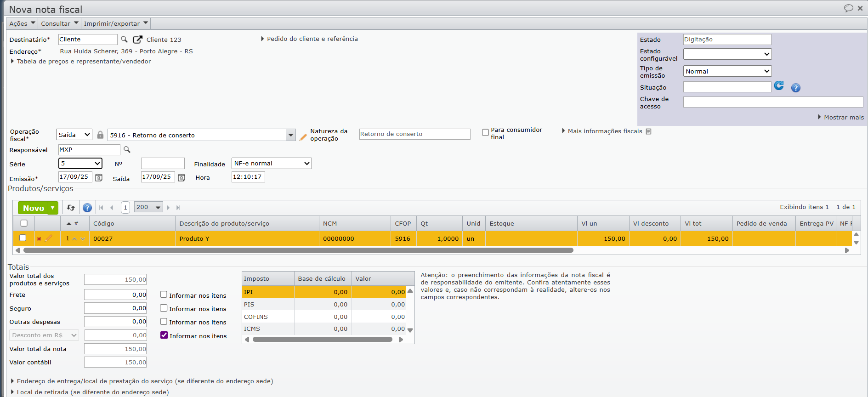
Task: Check Informar nos itens for Frete
Action: (x=164, y=295)
